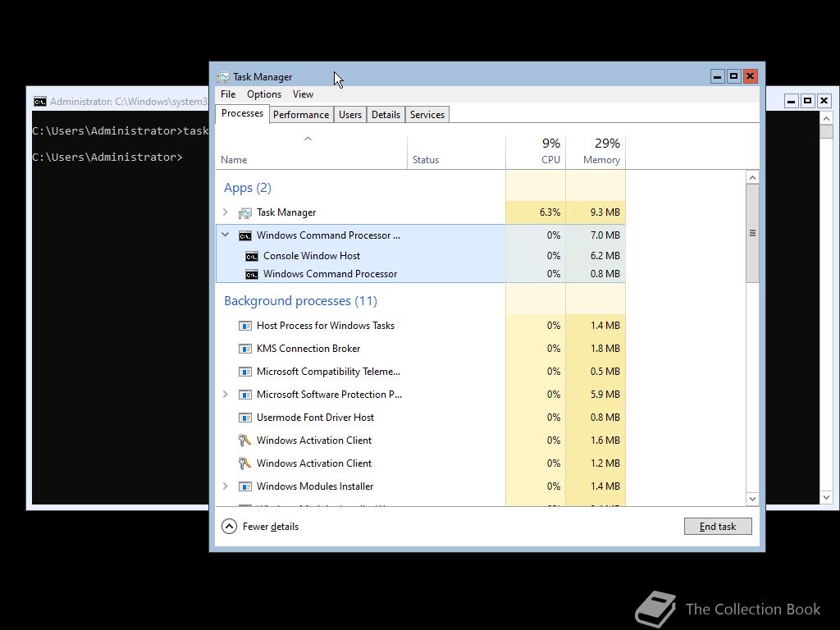840x630 pixels.
Task: Click the Background processes (11) heading
Action: (x=300, y=301)
